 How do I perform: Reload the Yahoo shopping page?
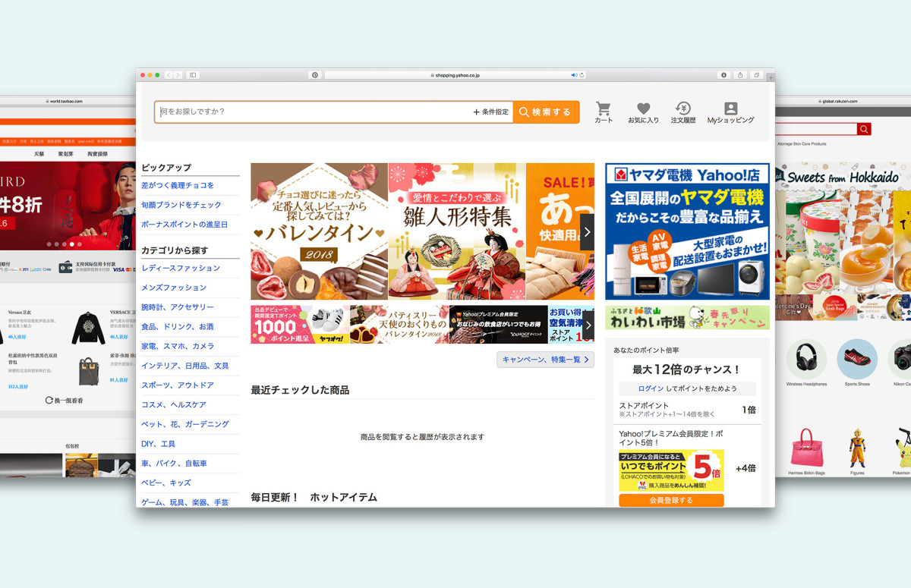point(582,75)
